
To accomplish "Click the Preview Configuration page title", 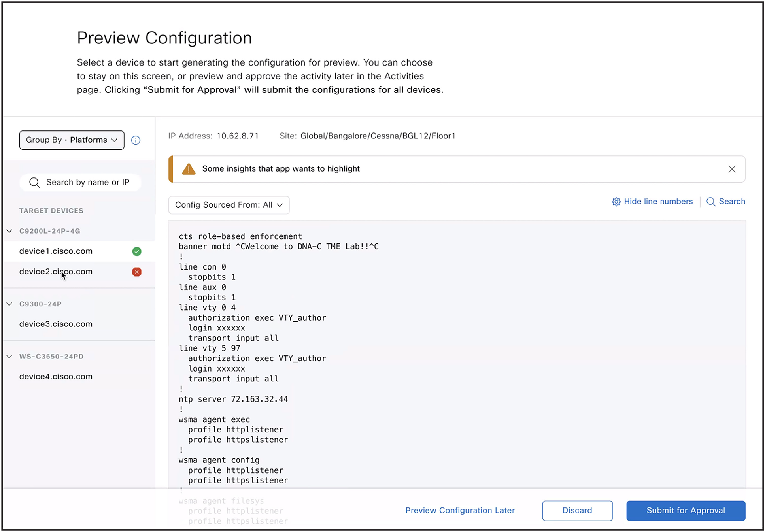I will (x=164, y=38).
